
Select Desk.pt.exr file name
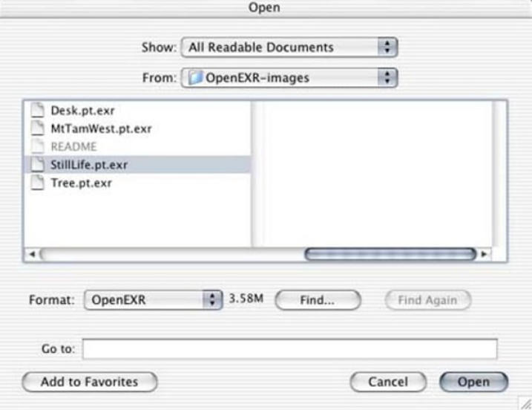(82, 111)
